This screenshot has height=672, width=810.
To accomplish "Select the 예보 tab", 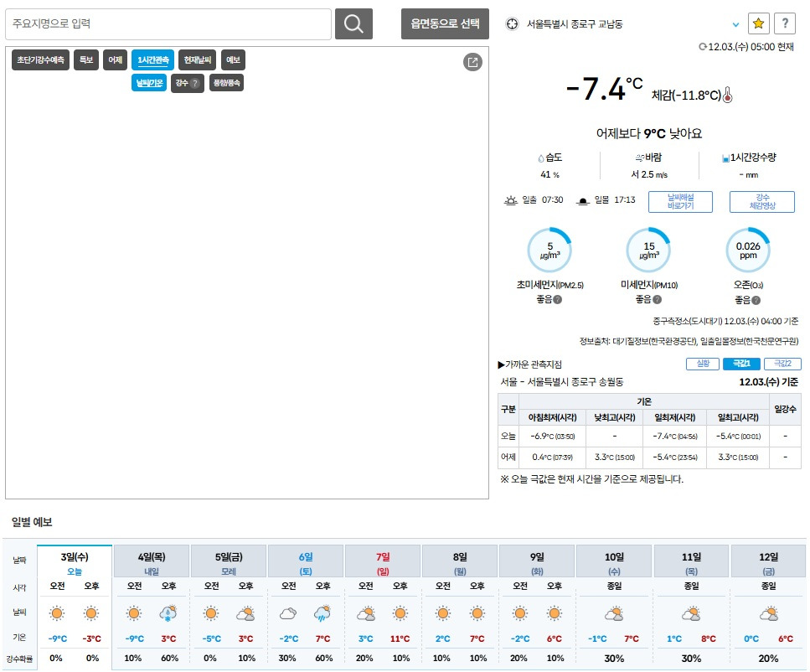I will click(x=233, y=60).
